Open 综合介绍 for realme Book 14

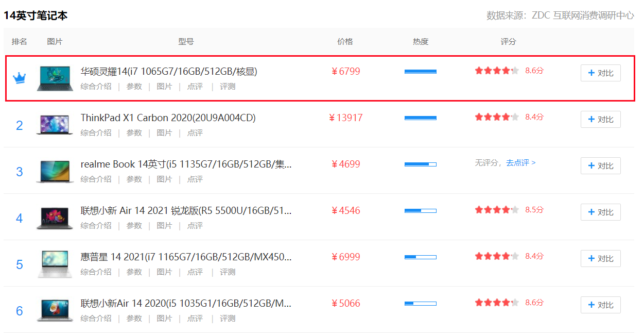pos(96,179)
